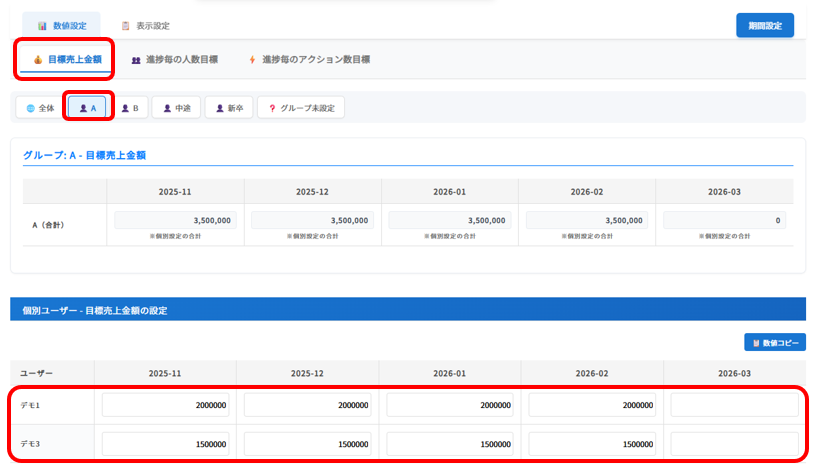This screenshot has height=472, width=823.
Task: Click デモ3's 2025-12 target input field
Action: coord(308,443)
